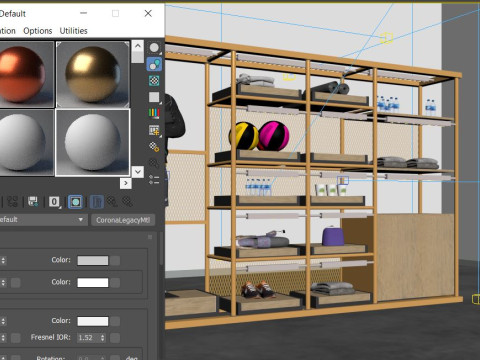Open Material Editor Options checker-gear icon
The image size is (480, 360).
(154, 147)
